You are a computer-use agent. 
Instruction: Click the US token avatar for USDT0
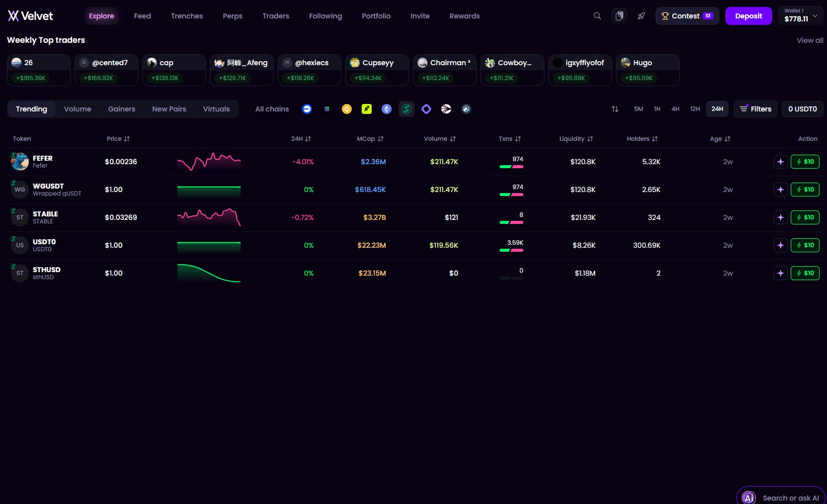point(20,245)
